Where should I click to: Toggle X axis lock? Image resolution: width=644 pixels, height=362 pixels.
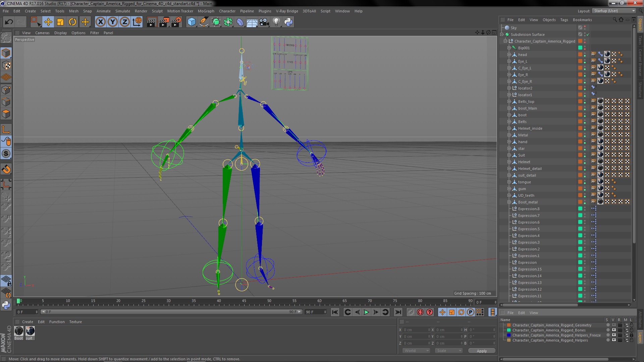100,22
